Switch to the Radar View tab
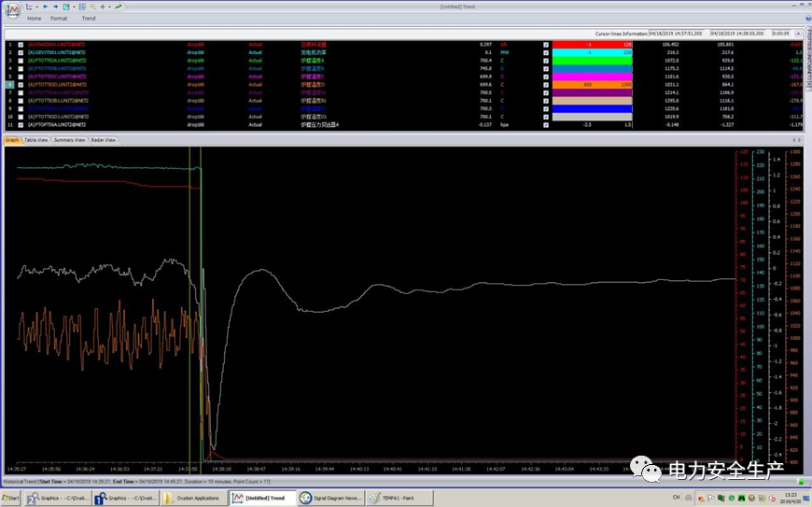 tap(103, 140)
